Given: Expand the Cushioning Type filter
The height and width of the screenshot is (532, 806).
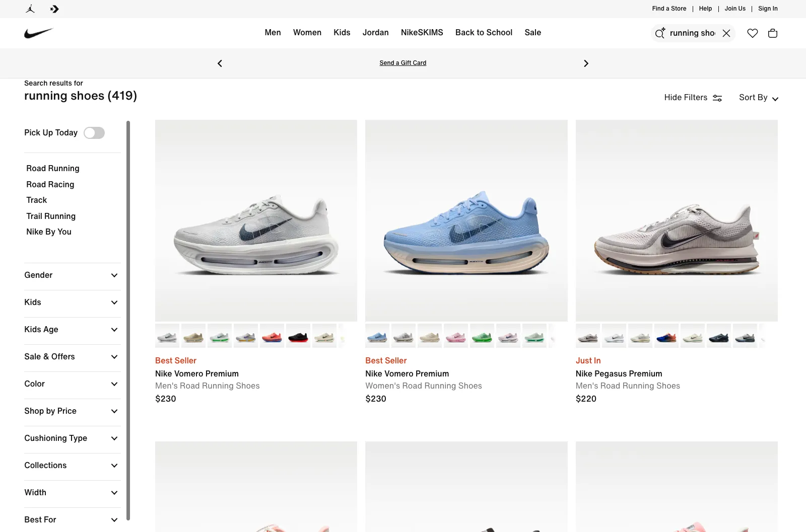Looking at the screenshot, I should (73, 438).
